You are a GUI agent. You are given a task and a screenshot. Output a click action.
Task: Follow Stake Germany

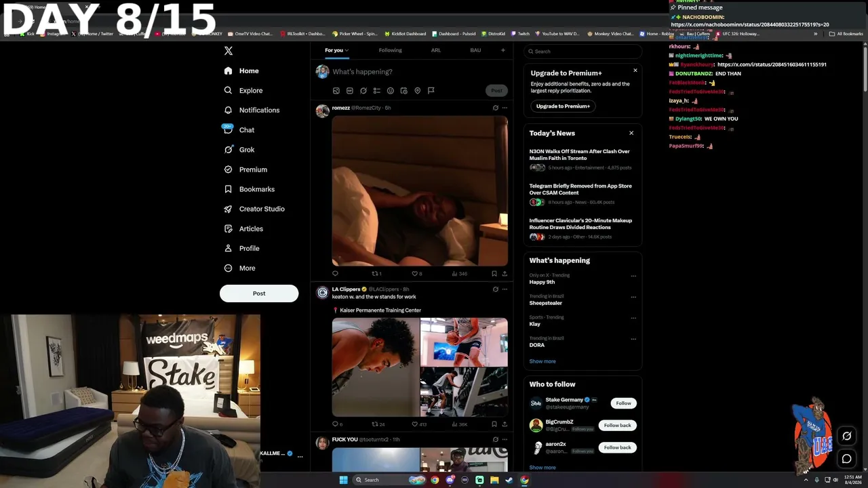point(623,403)
